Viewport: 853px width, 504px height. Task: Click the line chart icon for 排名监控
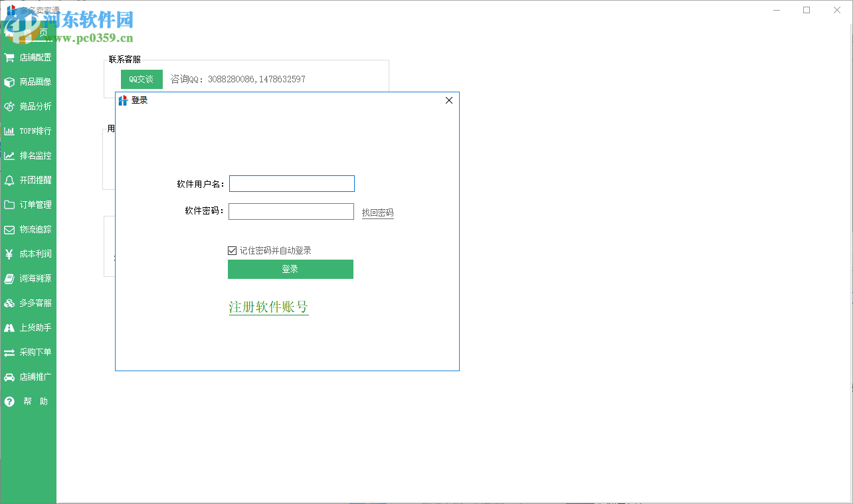pos(9,155)
